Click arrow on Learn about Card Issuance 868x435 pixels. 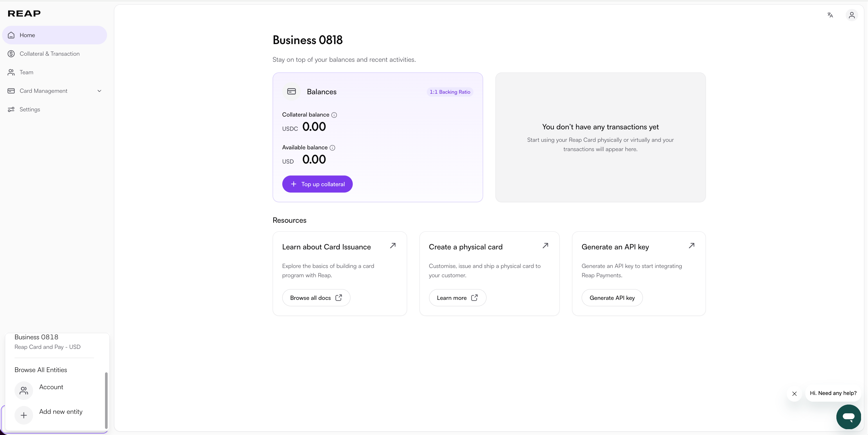coord(393,246)
